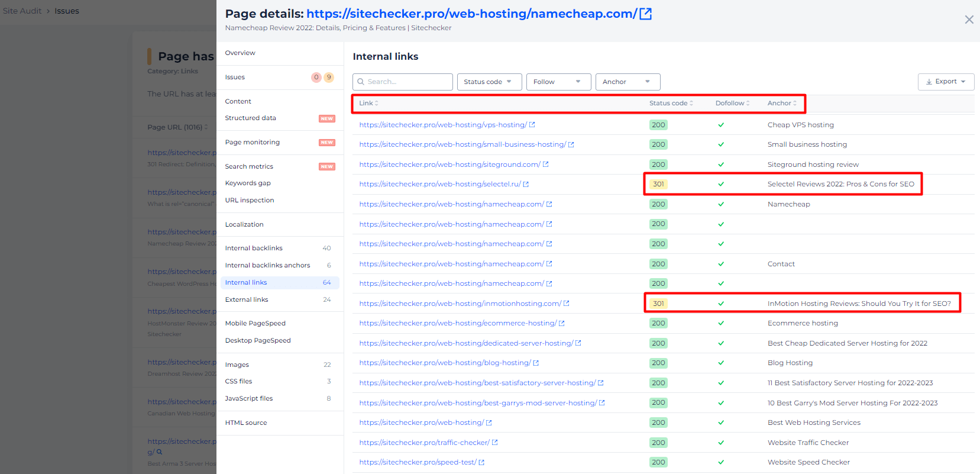Open the selectel.ru hosting link
This screenshot has height=474, width=980.
click(x=440, y=184)
